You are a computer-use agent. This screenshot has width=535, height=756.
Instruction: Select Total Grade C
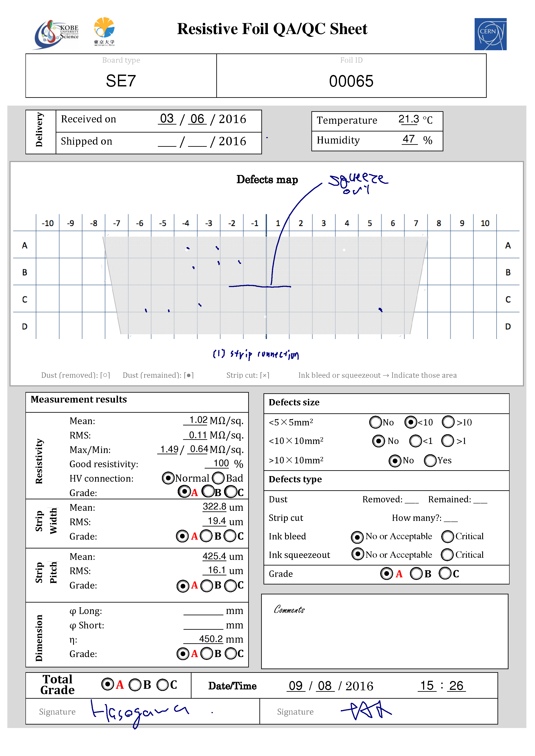pyautogui.click(x=162, y=685)
